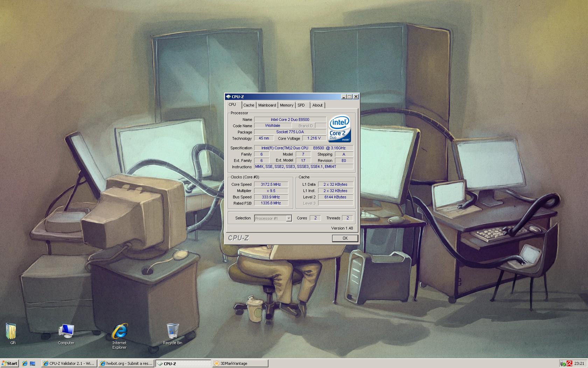588x368 pixels.
Task: Switch to the Mainboard tab
Action: coord(267,105)
